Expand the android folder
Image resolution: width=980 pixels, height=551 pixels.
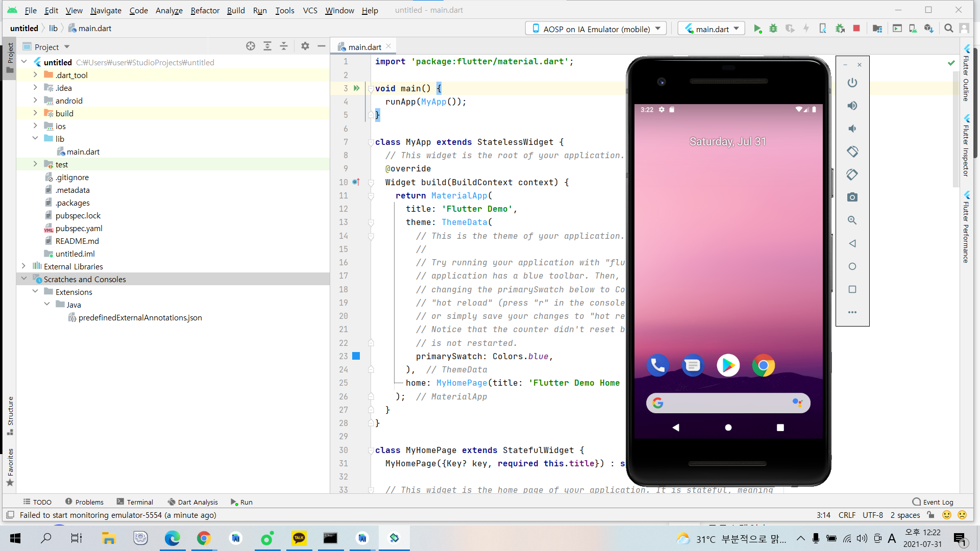coord(35,101)
